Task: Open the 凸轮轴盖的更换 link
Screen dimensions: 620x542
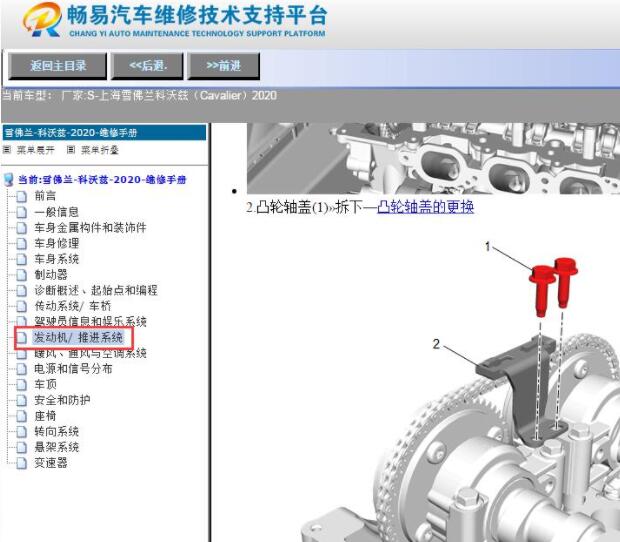Action: 425,207
